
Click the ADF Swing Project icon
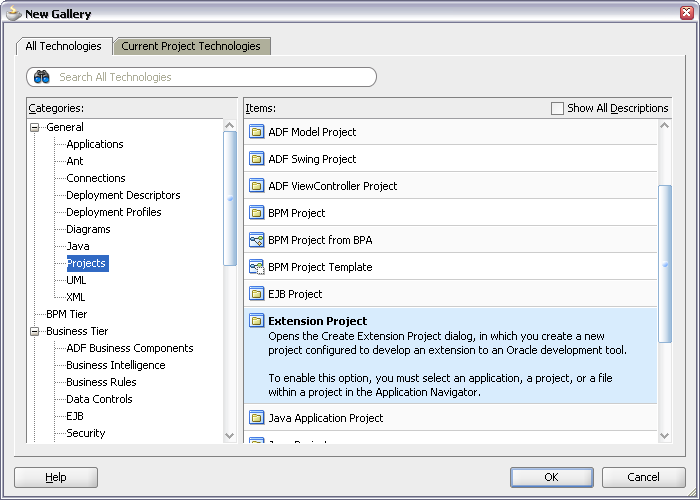click(256, 159)
